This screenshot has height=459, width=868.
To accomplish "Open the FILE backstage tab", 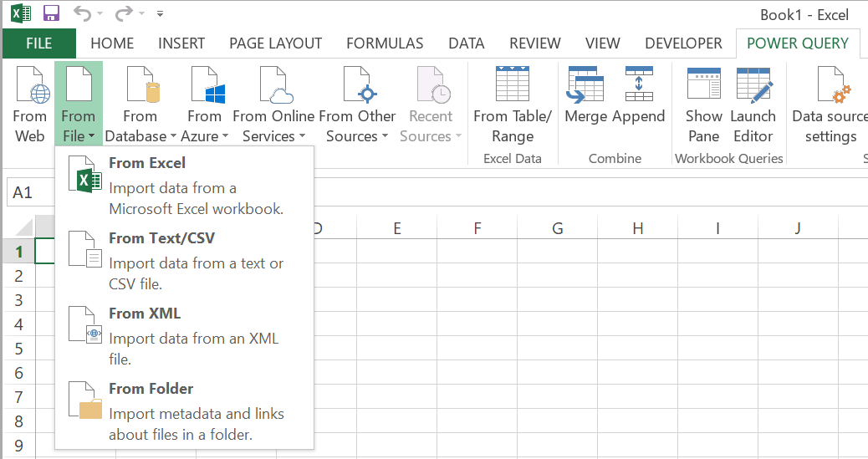I will pos(38,43).
